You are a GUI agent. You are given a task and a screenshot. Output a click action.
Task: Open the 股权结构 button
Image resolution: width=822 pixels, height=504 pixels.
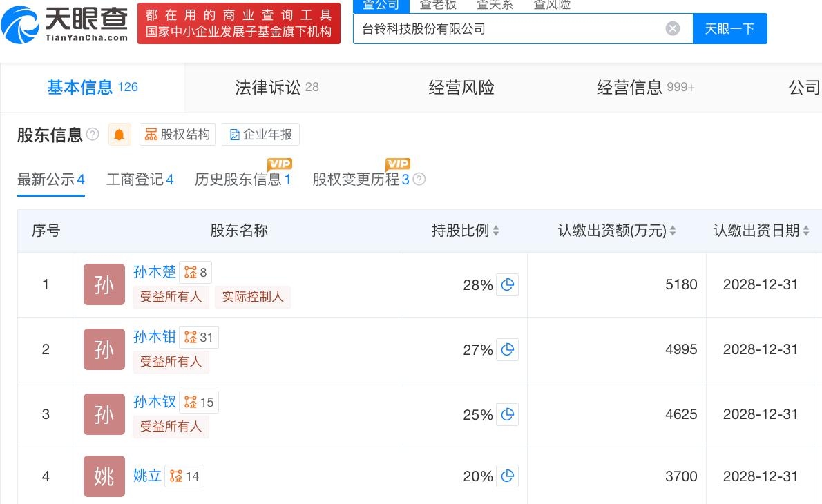(178, 135)
